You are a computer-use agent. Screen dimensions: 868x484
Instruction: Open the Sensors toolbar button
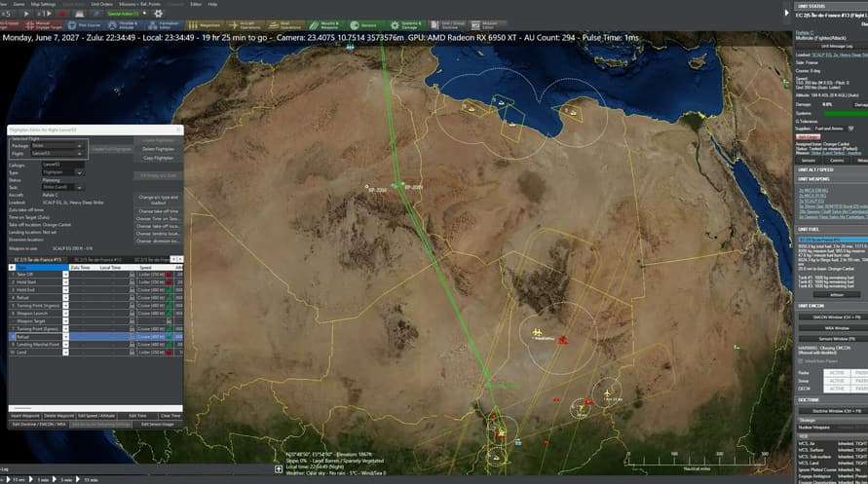click(x=365, y=25)
